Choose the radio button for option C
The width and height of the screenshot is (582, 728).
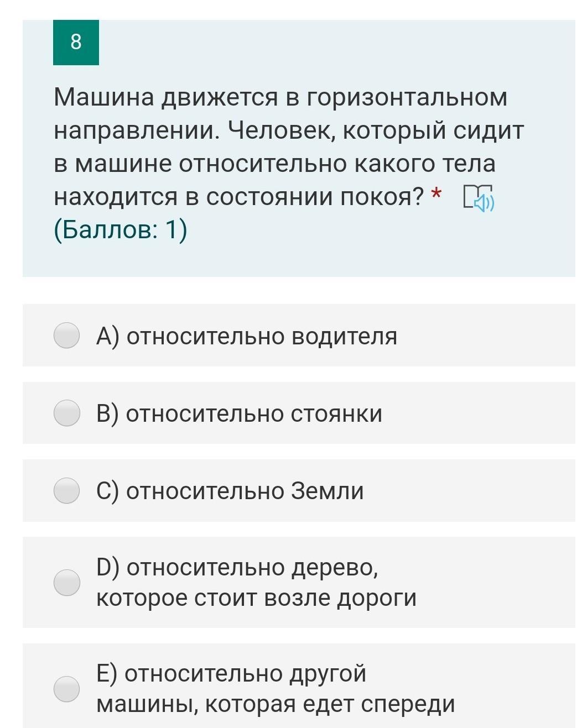67,490
